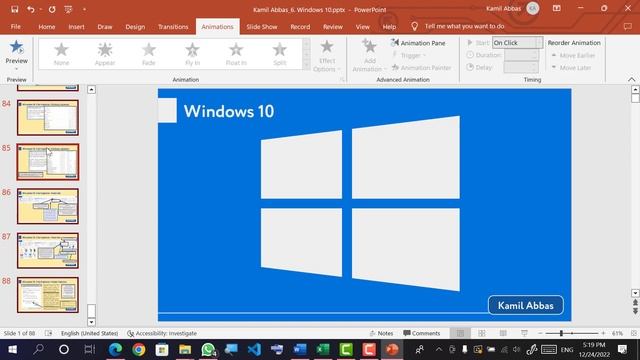Start presentation from beginning icon
Screen dimensions: 640x360
pyautogui.click(x=68, y=9)
